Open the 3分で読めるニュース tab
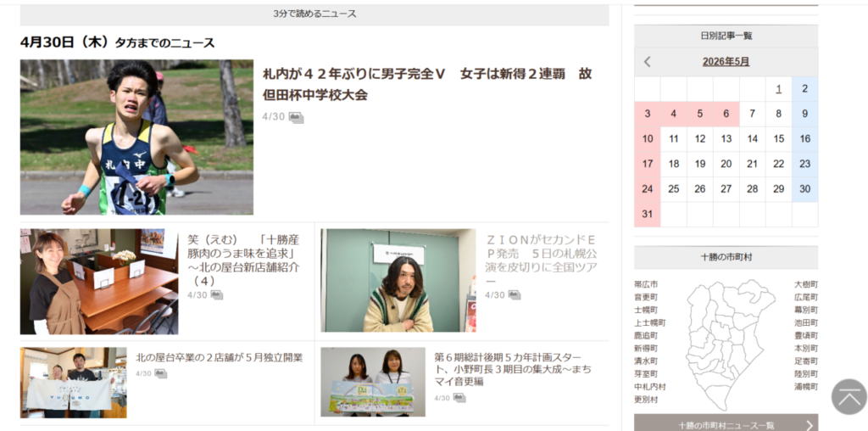The image size is (868, 431). pos(314,14)
